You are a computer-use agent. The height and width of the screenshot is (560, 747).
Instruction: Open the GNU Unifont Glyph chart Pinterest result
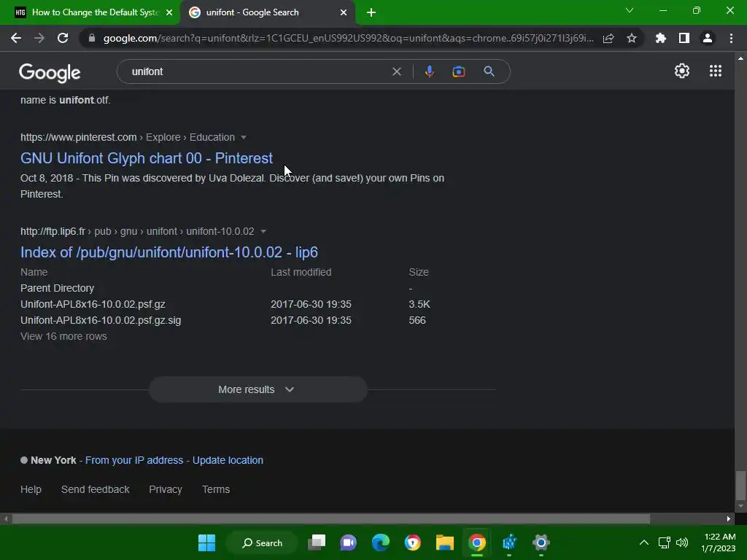[146, 158]
